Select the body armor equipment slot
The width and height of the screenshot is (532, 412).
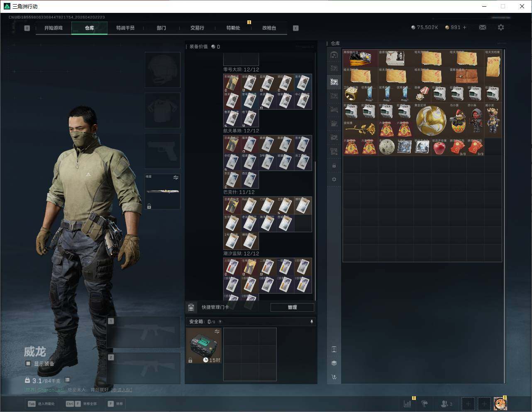pos(163,110)
